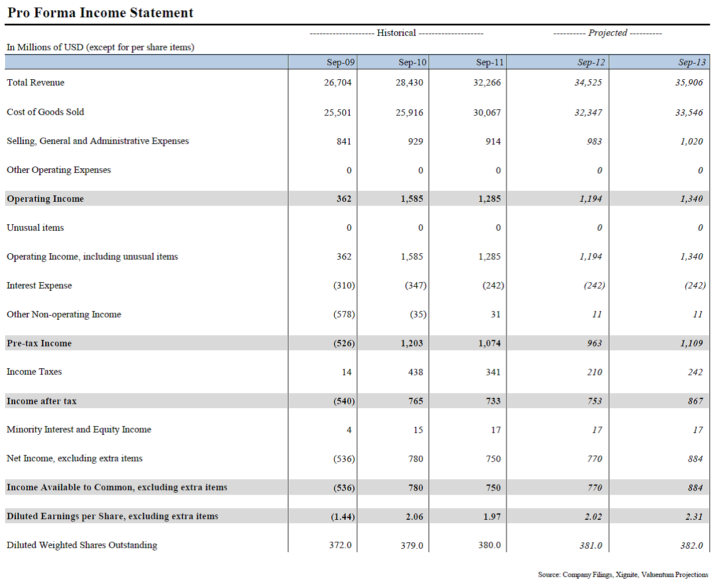The height and width of the screenshot is (588, 717).
Task: Click the Cost of Goods Sold label
Action: pyautogui.click(x=45, y=112)
